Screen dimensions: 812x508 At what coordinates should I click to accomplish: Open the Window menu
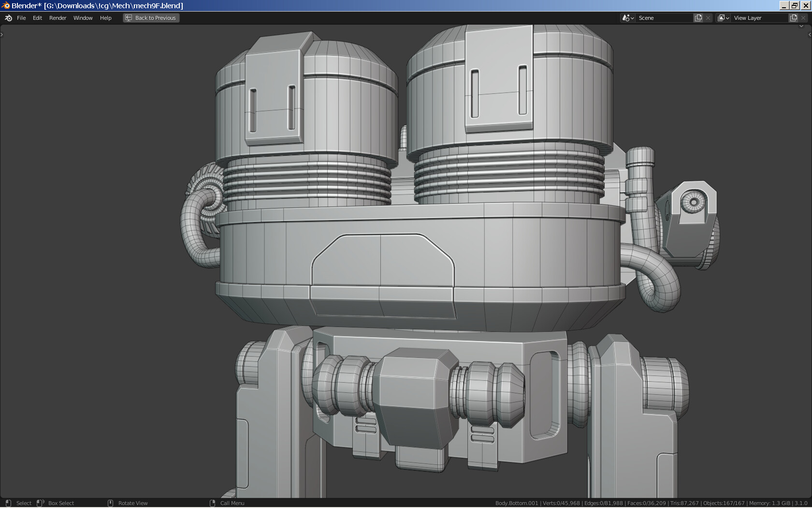pyautogui.click(x=83, y=18)
